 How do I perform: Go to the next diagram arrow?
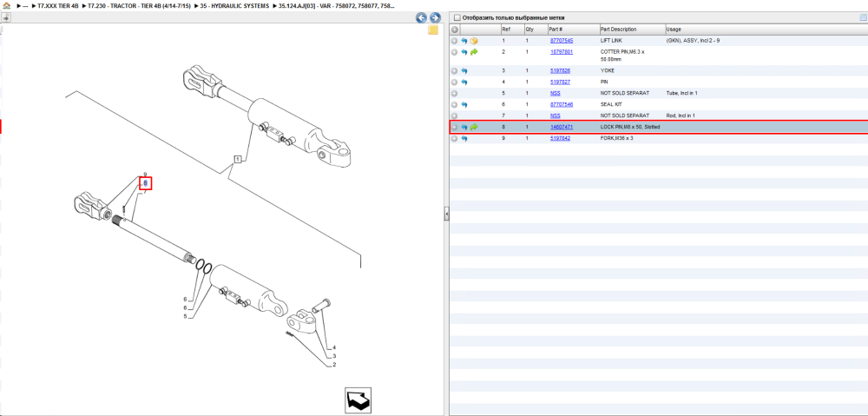(435, 17)
